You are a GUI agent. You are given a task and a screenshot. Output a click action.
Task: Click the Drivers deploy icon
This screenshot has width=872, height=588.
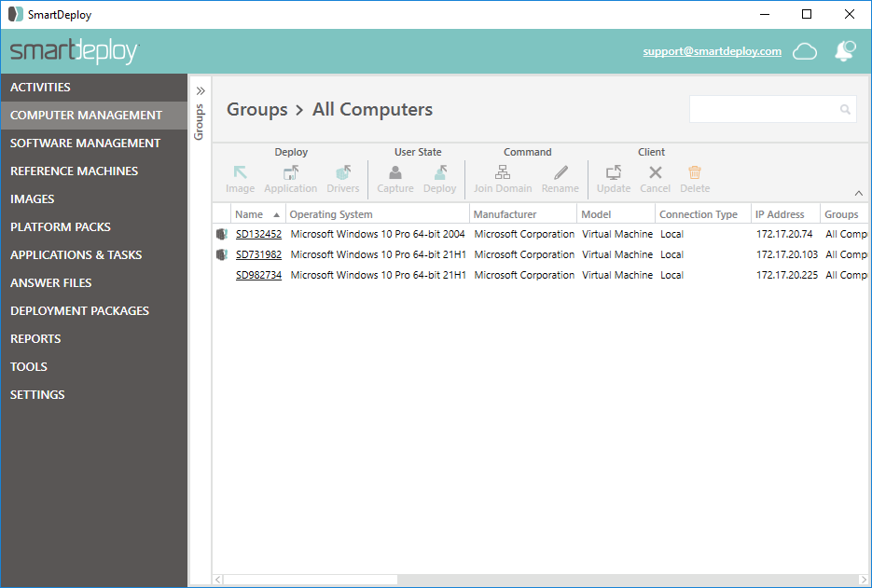pyautogui.click(x=343, y=172)
